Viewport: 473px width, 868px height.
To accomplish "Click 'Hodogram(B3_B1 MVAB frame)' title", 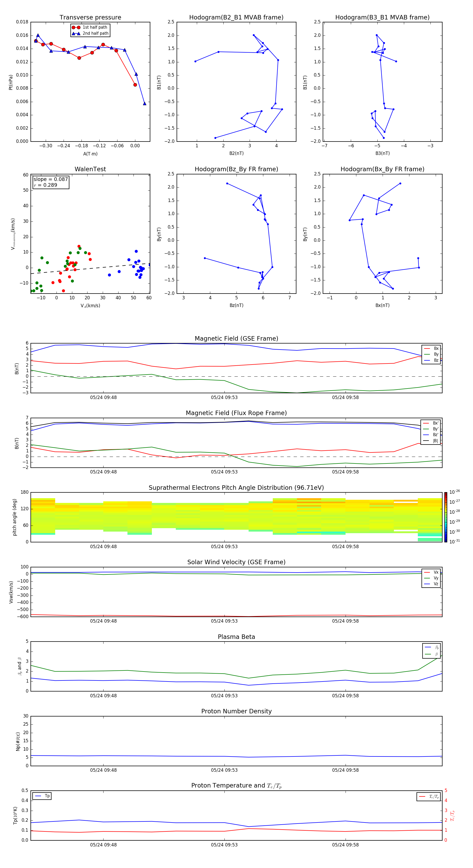I will coord(382,17).
